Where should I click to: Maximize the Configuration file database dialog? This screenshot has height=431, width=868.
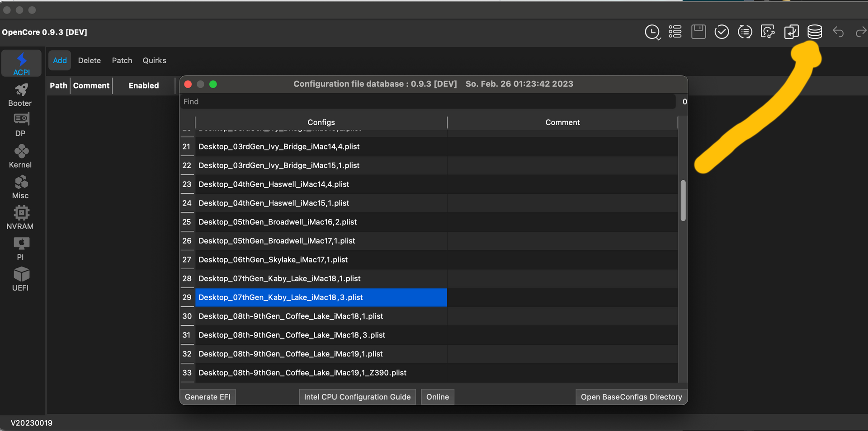[213, 84]
